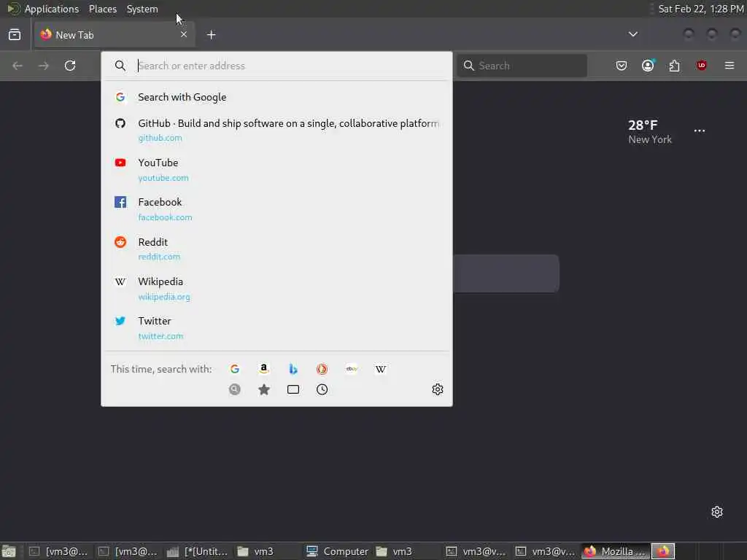
Task: Search this time with Wikipedia icon
Action: coord(381,369)
